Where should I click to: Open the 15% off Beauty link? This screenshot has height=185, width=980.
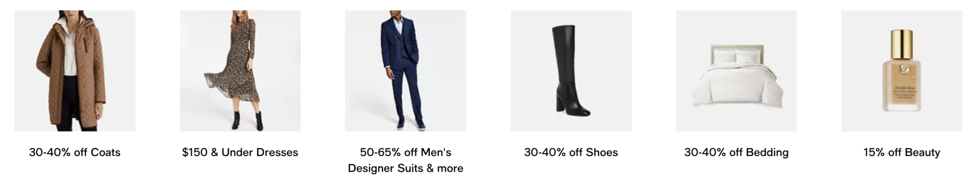[x=901, y=152]
